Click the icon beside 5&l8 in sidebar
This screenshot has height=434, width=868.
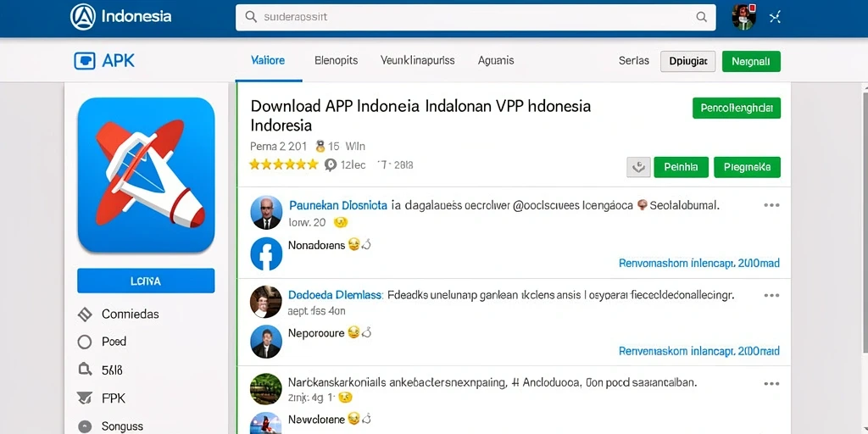coord(84,370)
